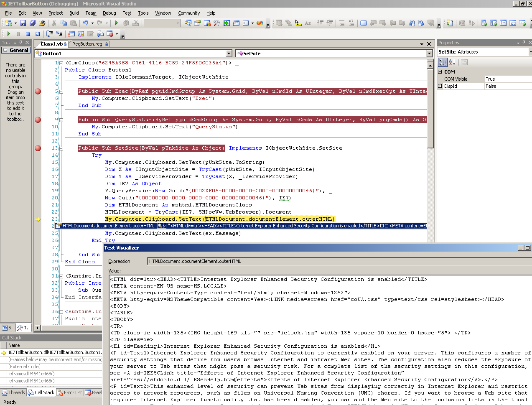Click the Redo arrow icon
Screen dimensions: 532x405
coord(99,23)
